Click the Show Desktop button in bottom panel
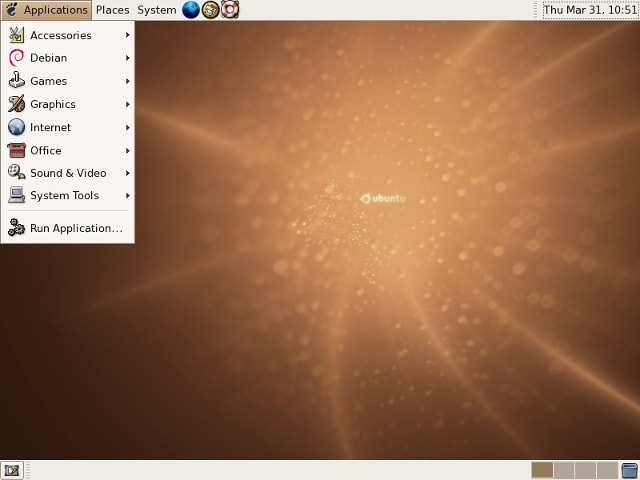Image resolution: width=640 pixels, height=480 pixels. click(12, 471)
